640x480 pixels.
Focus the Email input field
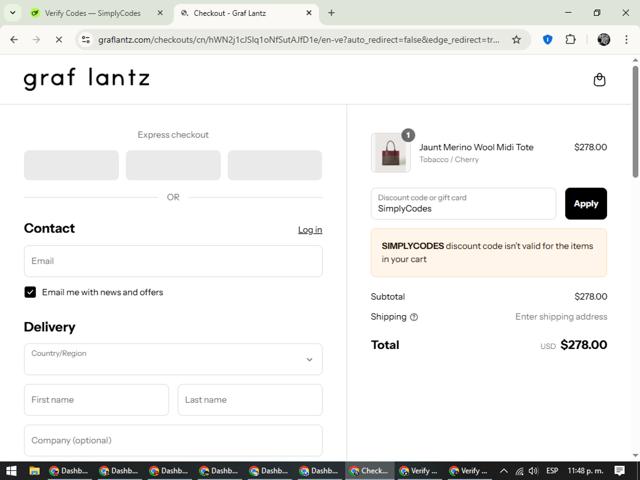click(x=173, y=261)
